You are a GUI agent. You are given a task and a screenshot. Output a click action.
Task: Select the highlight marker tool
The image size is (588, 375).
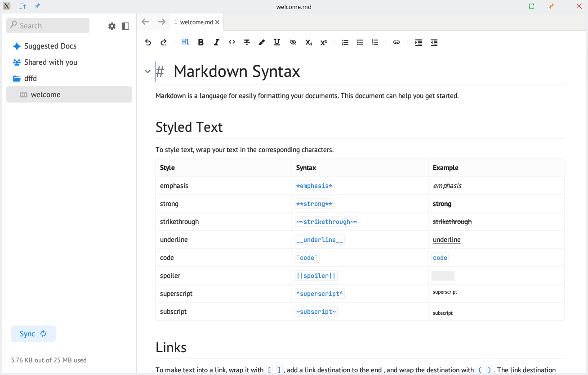[262, 42]
